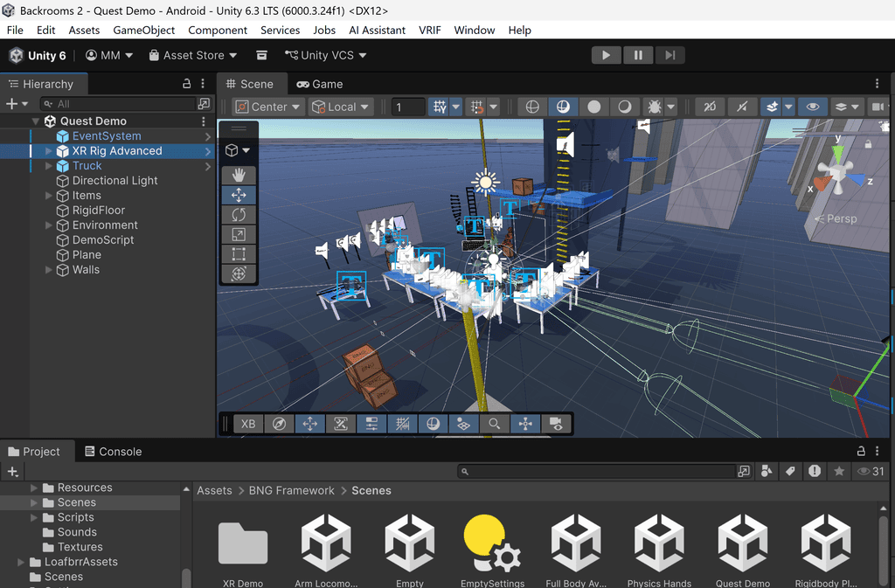This screenshot has height=588, width=895.
Task: Toggle scene debug draw bug button
Action: pos(655,107)
